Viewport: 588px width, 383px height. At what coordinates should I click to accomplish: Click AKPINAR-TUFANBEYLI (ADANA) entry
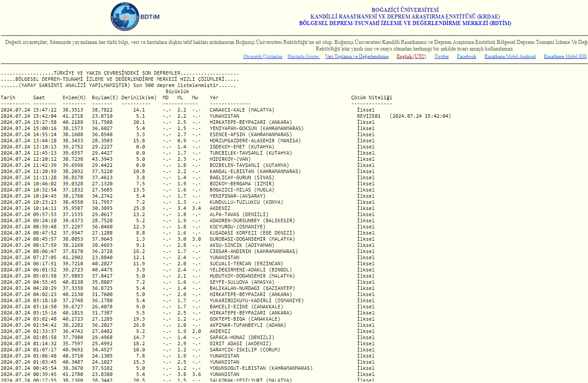coord(248,325)
